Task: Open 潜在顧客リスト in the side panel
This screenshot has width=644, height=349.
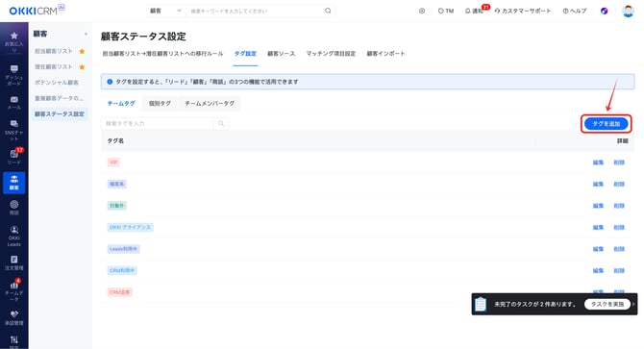Action: click(x=54, y=67)
